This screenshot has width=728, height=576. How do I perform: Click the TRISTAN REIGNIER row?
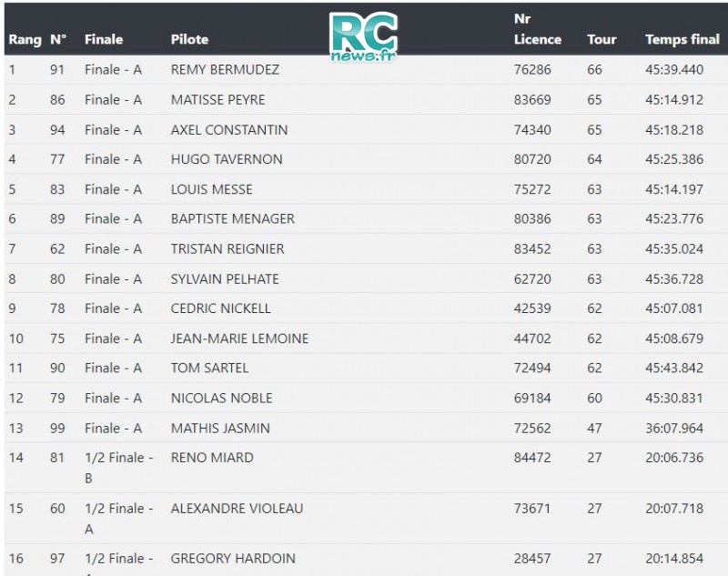click(366, 248)
